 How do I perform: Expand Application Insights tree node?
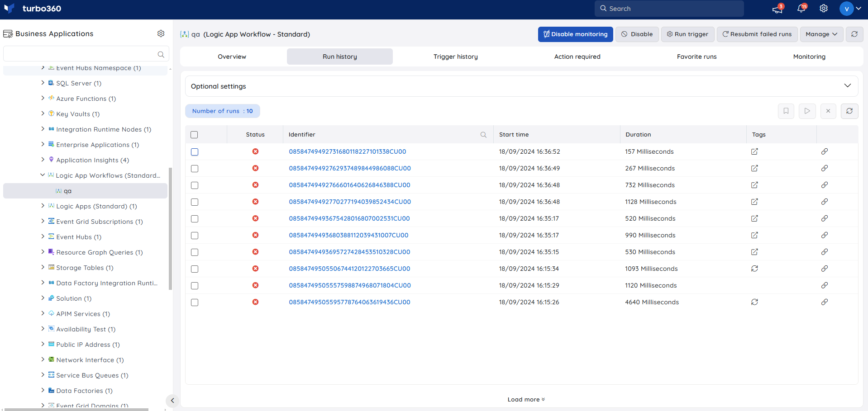pyautogui.click(x=43, y=160)
